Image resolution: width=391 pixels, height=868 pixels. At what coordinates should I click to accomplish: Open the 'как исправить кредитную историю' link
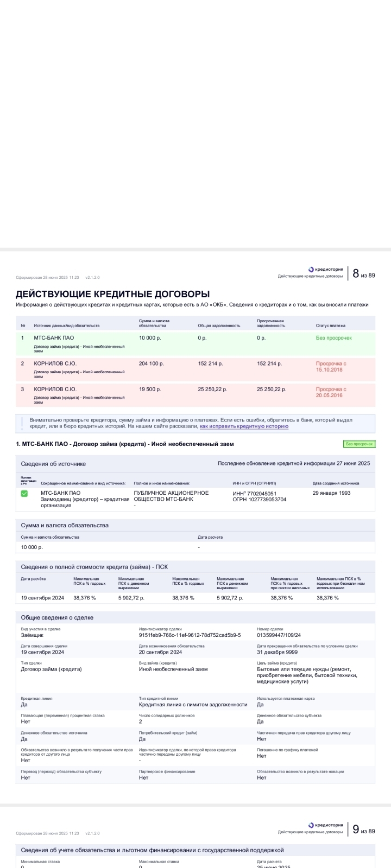[244, 426]
